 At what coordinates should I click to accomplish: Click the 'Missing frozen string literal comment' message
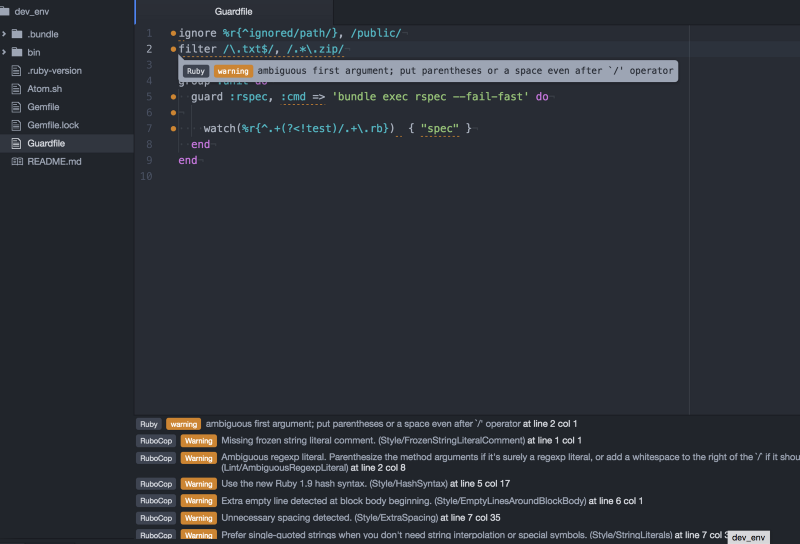coord(298,440)
